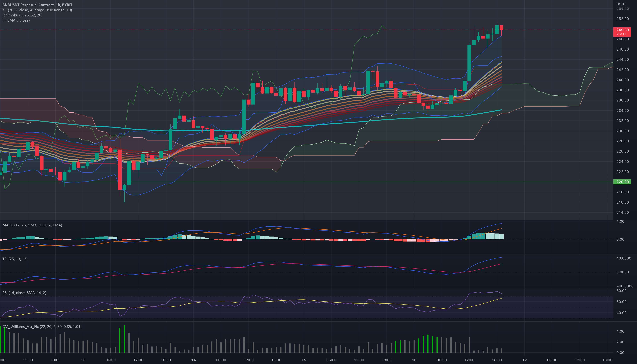Click the 216.00 price axis value

click(x=622, y=202)
